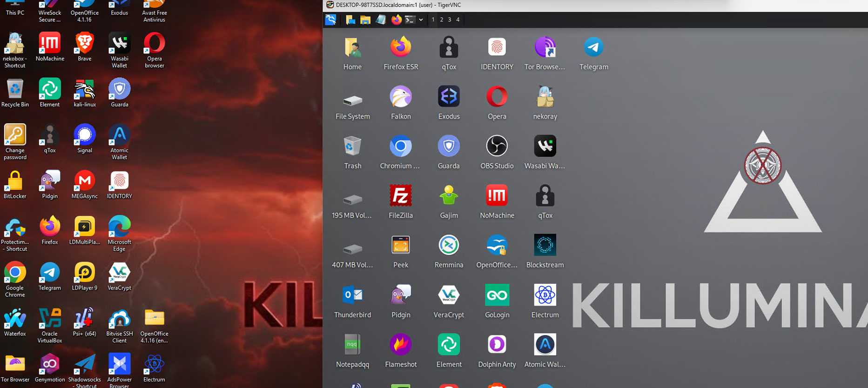Image resolution: width=868 pixels, height=388 pixels.
Task: Select the Falkon browser icon
Action: click(401, 103)
